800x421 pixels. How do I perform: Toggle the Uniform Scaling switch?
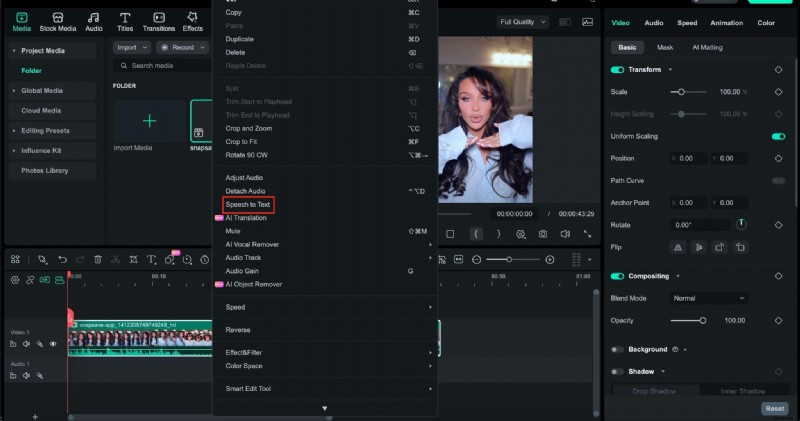point(778,136)
